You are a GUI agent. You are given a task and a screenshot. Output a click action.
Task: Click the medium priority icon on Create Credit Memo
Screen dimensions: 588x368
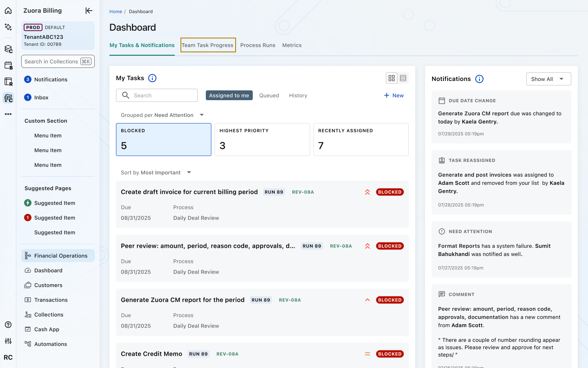click(x=367, y=354)
